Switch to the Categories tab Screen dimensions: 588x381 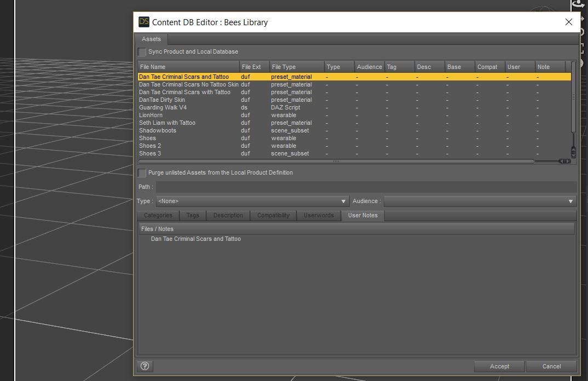158,215
